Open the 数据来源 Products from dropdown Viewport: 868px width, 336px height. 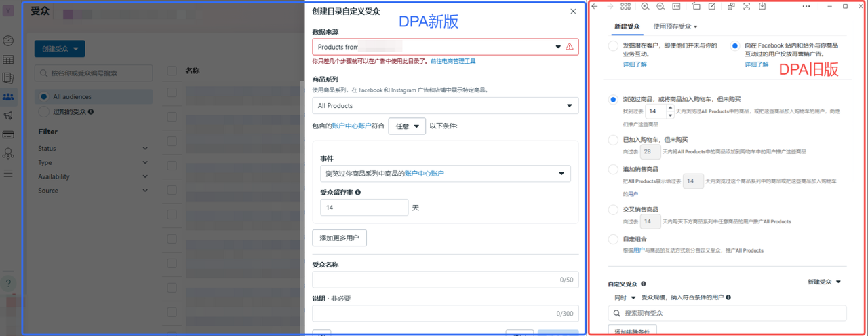pos(445,47)
